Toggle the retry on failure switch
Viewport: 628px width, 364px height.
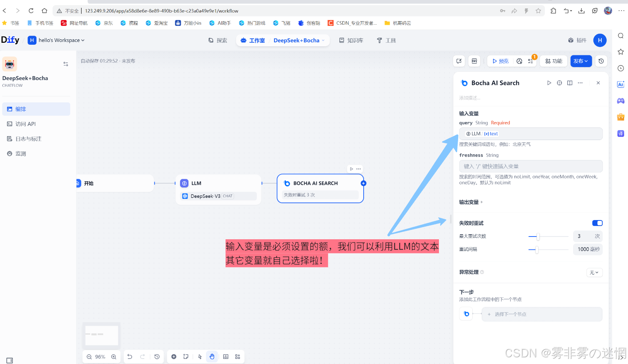(x=597, y=223)
